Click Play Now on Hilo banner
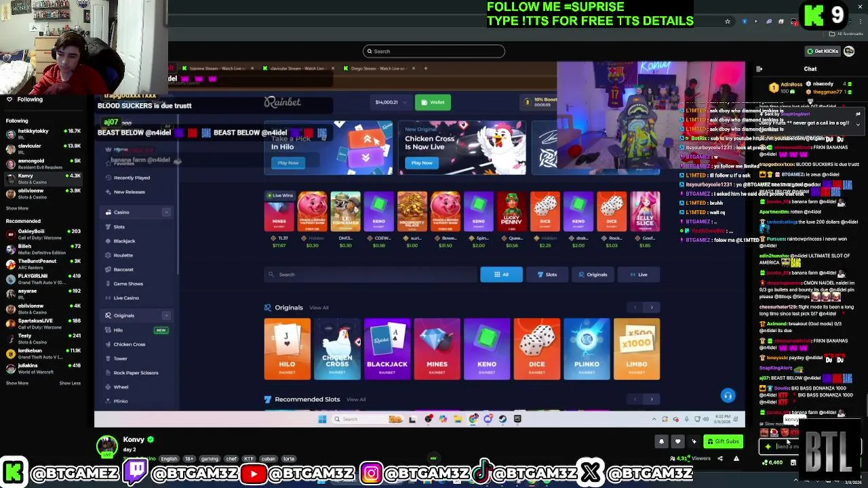Viewport: 868px width, 488px height. [x=288, y=163]
